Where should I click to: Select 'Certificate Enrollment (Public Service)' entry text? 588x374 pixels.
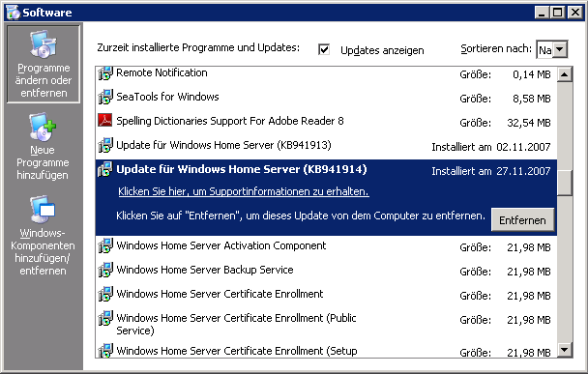pyautogui.click(x=236, y=324)
